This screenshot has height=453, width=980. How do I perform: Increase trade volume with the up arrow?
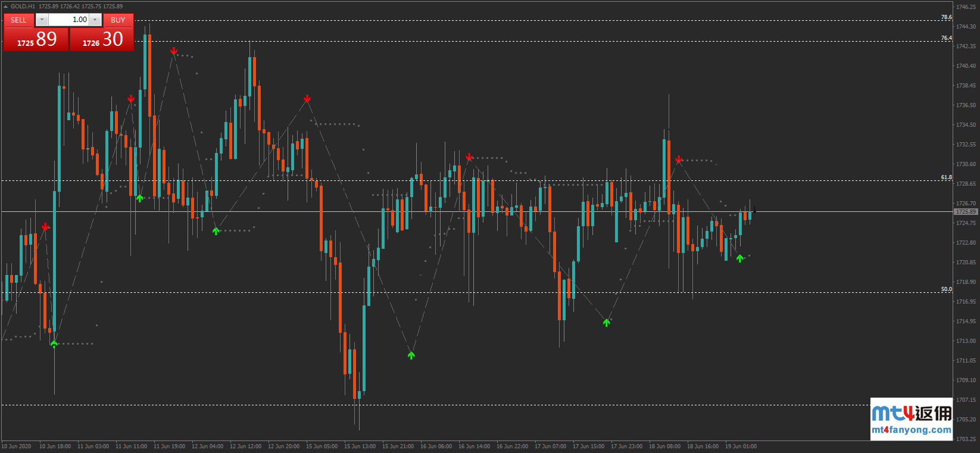(95, 20)
